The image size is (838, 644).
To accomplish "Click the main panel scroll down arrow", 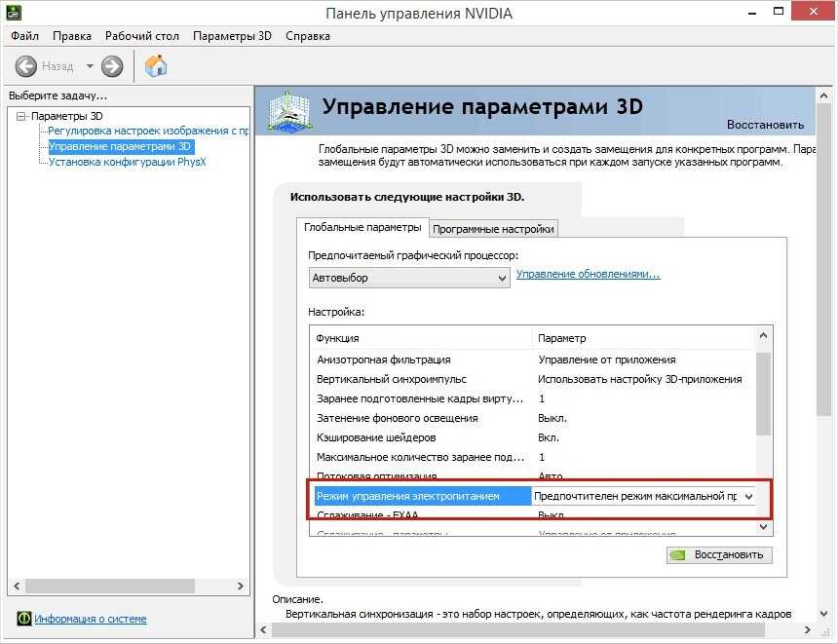I will tap(823, 614).
